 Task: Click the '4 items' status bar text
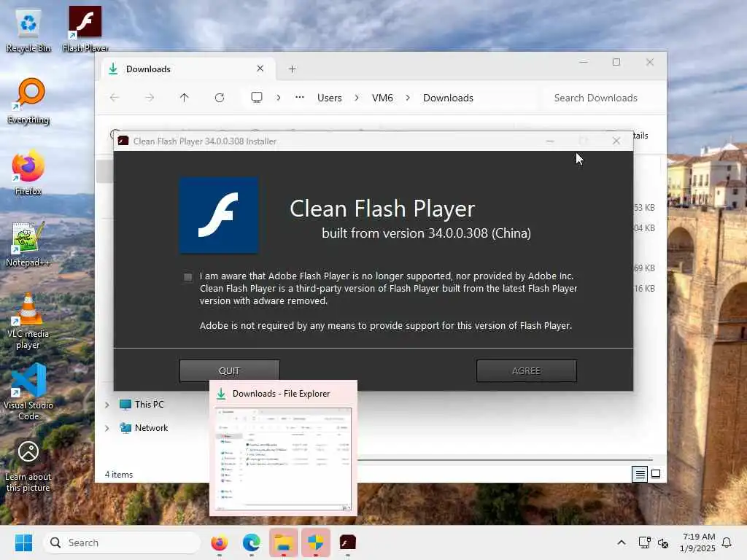[119, 474]
